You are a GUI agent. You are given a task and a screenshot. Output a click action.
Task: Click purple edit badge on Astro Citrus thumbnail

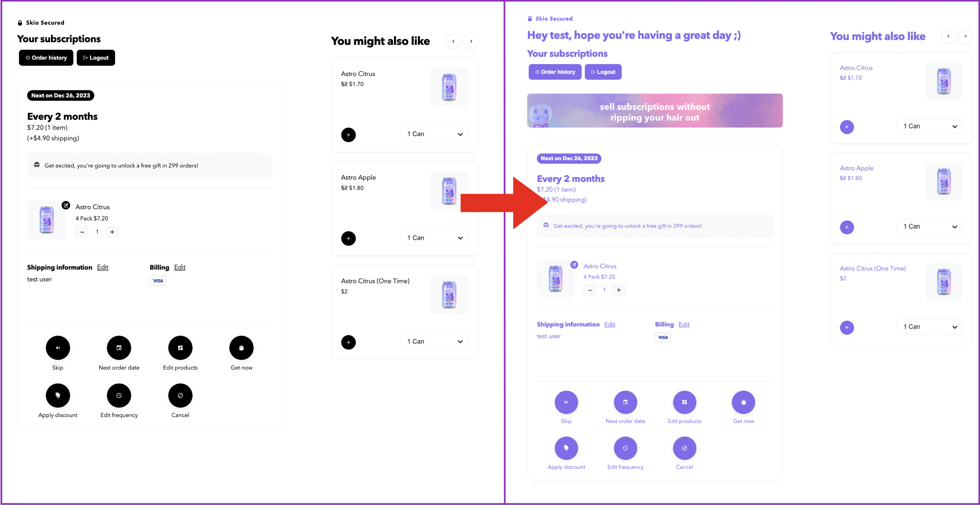point(574,265)
